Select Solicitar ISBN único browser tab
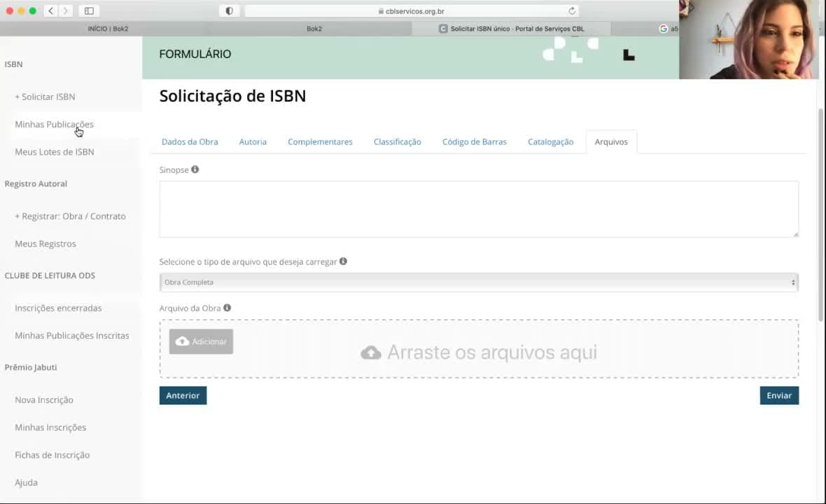Screen dimensions: 826x504 [x=512, y=29]
